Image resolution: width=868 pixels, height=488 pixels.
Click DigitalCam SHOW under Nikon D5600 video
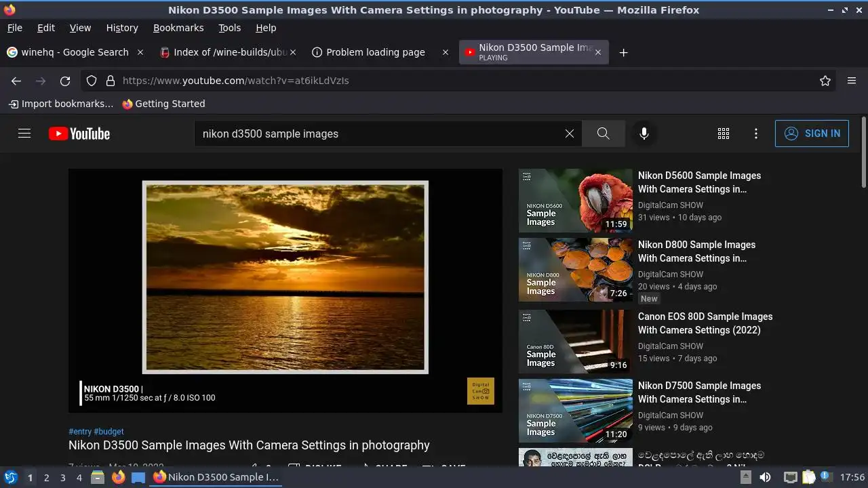(671, 205)
